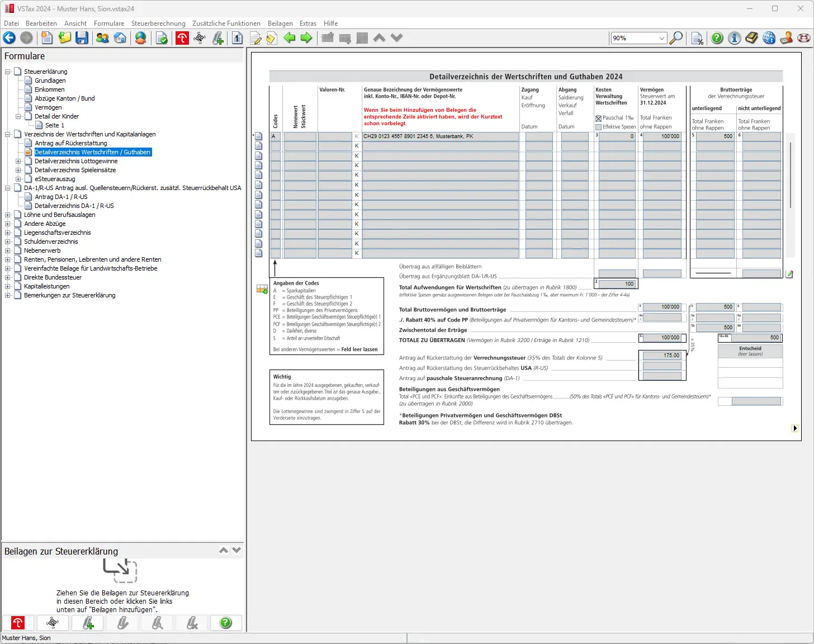Toggle the 'Pauschal 1‰' checkbox
Screen dimensions: 814x644
point(599,119)
